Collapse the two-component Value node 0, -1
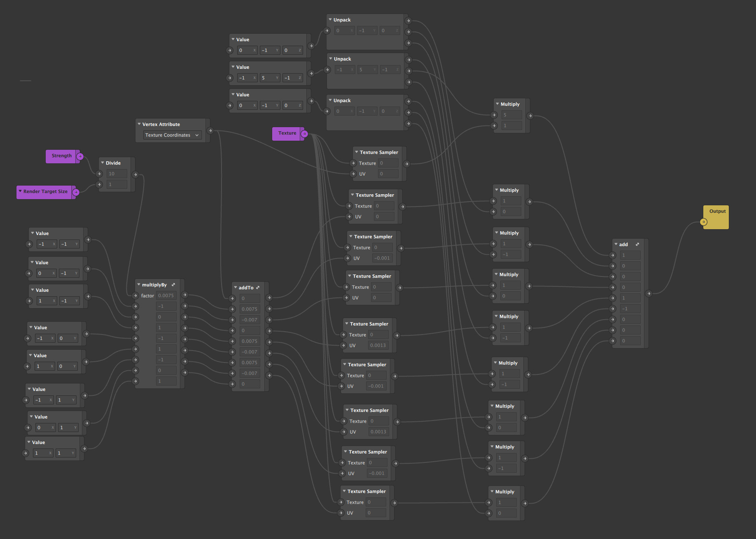The width and height of the screenshot is (756, 539). click(x=32, y=262)
